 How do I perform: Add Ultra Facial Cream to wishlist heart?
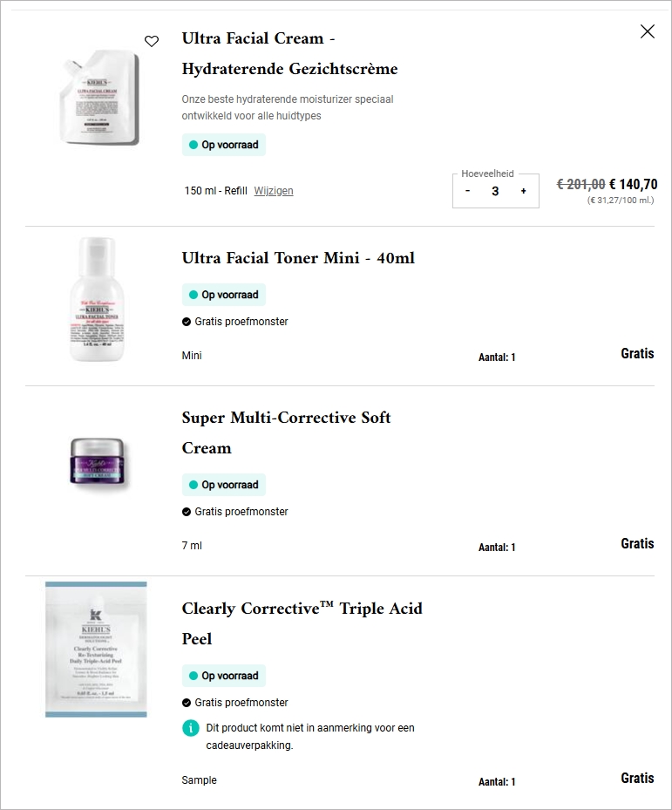(x=152, y=41)
